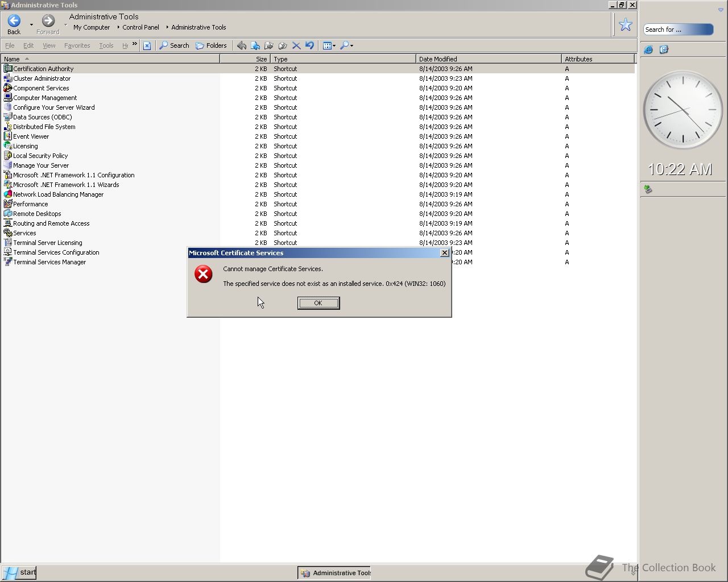
Task: Click Administrative Tools in the breadcrumb path
Action: (198, 27)
